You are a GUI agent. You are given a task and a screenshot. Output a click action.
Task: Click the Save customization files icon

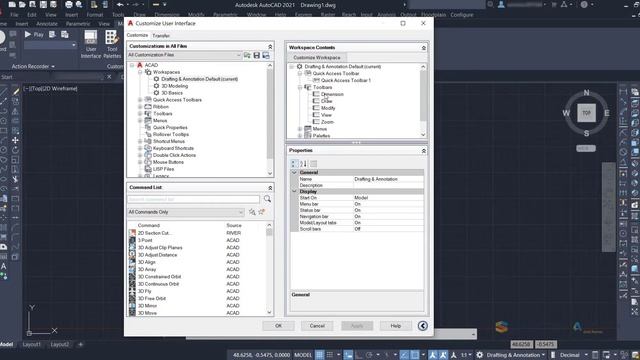[x=257, y=55]
